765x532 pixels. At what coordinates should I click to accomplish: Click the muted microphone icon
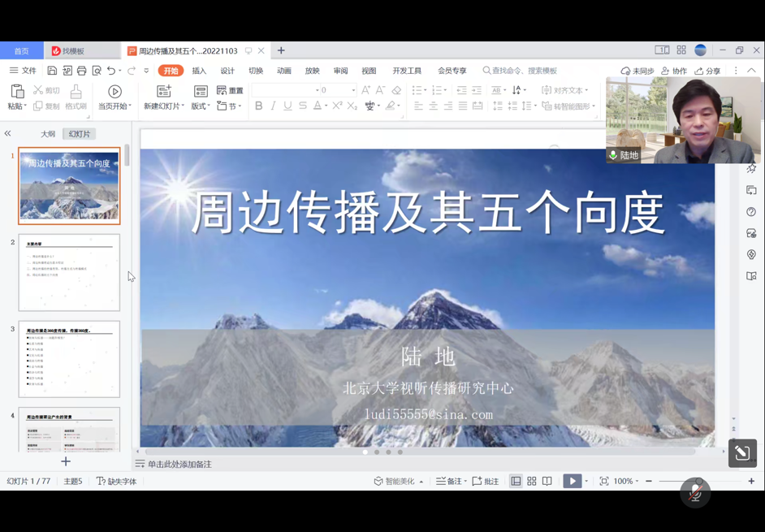(695, 492)
